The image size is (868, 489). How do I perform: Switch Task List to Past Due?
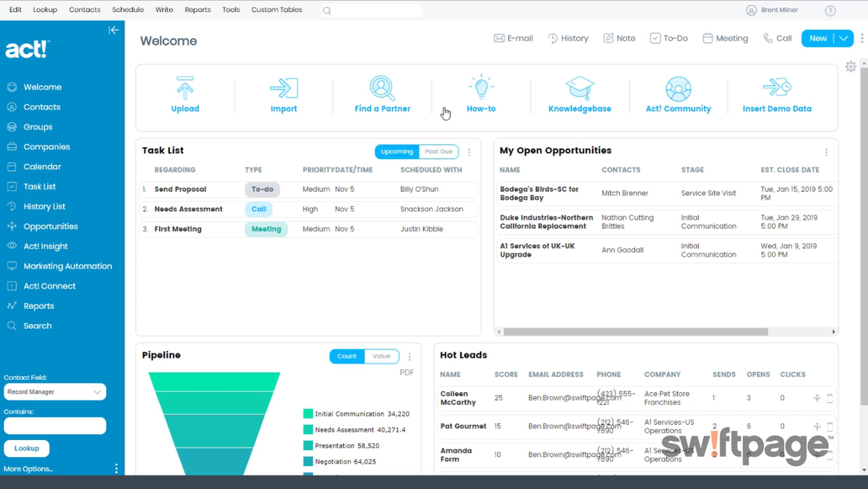[439, 152]
